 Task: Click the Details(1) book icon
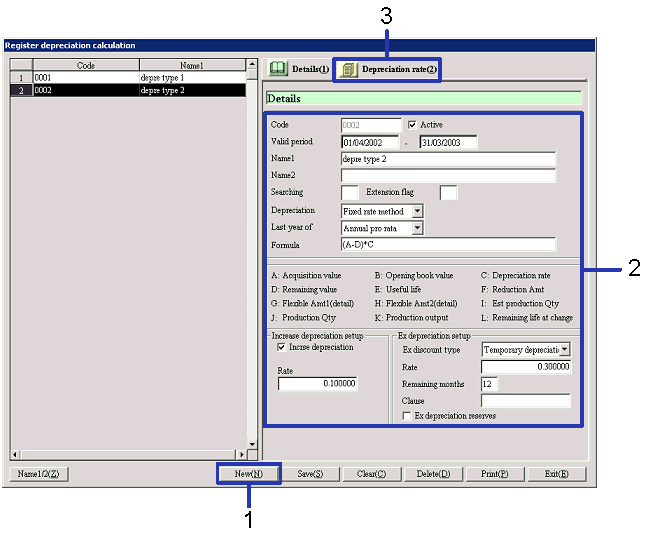[x=279, y=69]
